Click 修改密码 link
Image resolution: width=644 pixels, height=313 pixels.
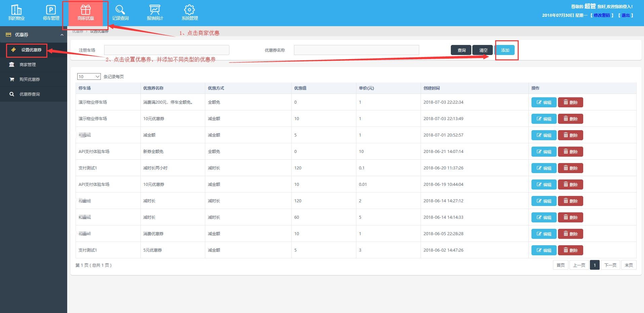click(x=602, y=15)
